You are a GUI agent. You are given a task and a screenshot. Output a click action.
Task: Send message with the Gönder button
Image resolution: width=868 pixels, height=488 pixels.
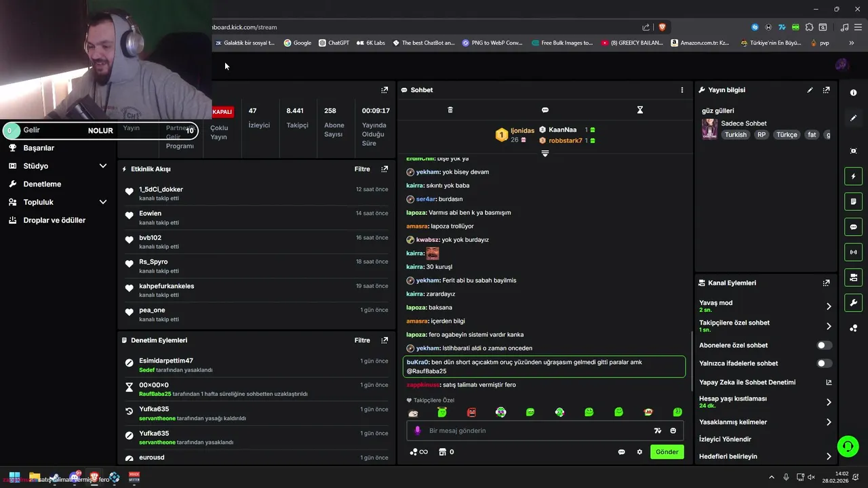click(x=667, y=452)
